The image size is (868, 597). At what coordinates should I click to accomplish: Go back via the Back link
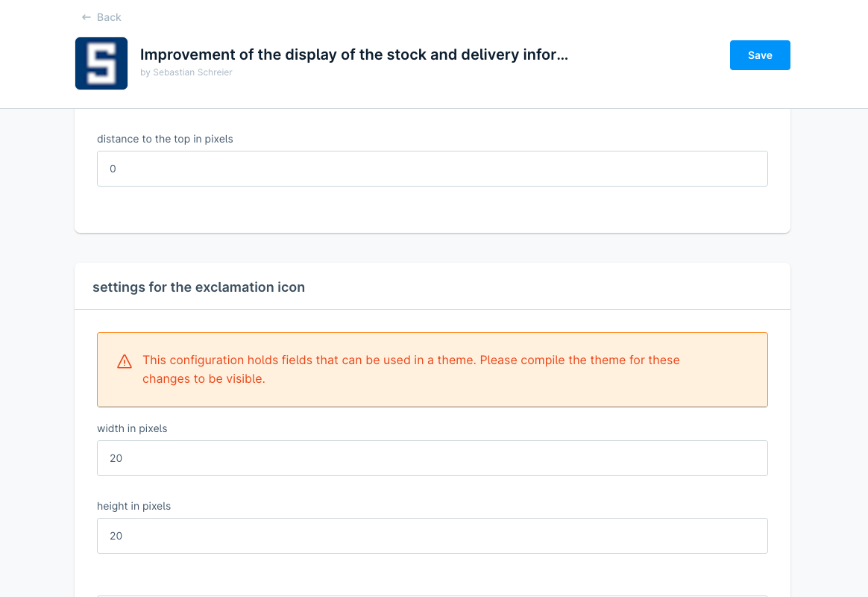coord(109,17)
